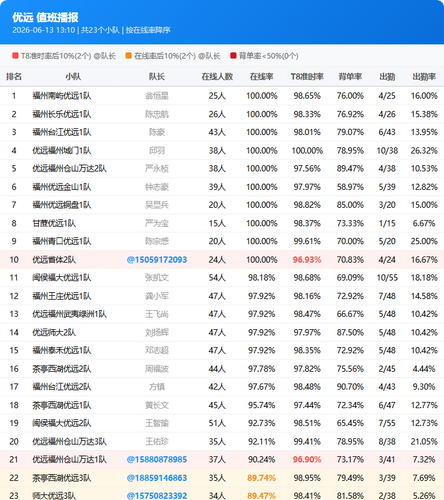The image size is (444, 500).
Task: Click the 98.65% T8 value in row 1
Action: 307,96
